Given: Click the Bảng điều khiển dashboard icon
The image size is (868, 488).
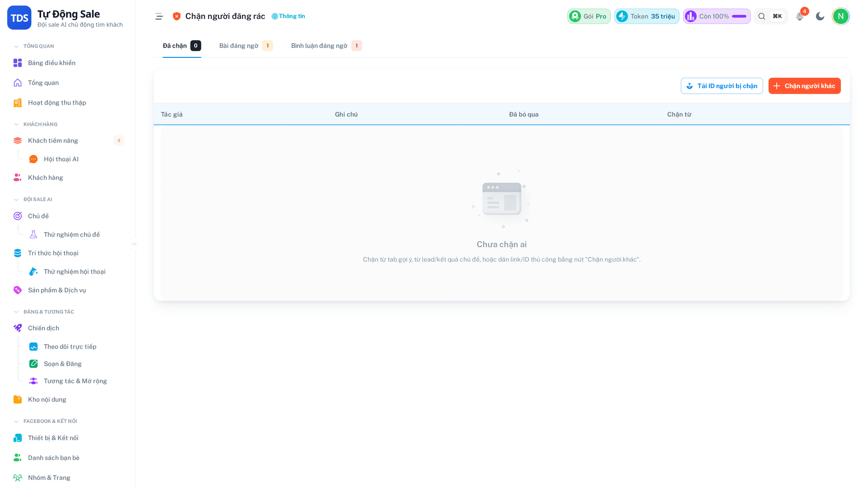Looking at the screenshot, I should coord(18,63).
